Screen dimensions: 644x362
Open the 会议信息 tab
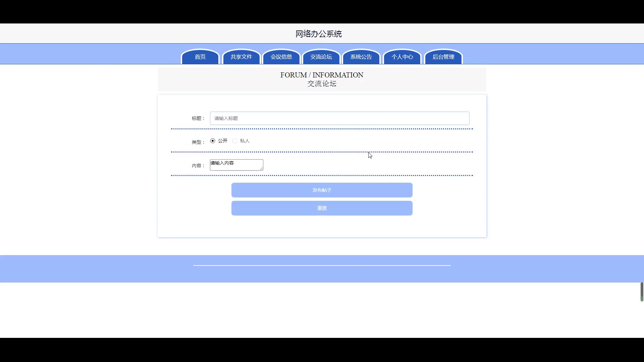281,57
